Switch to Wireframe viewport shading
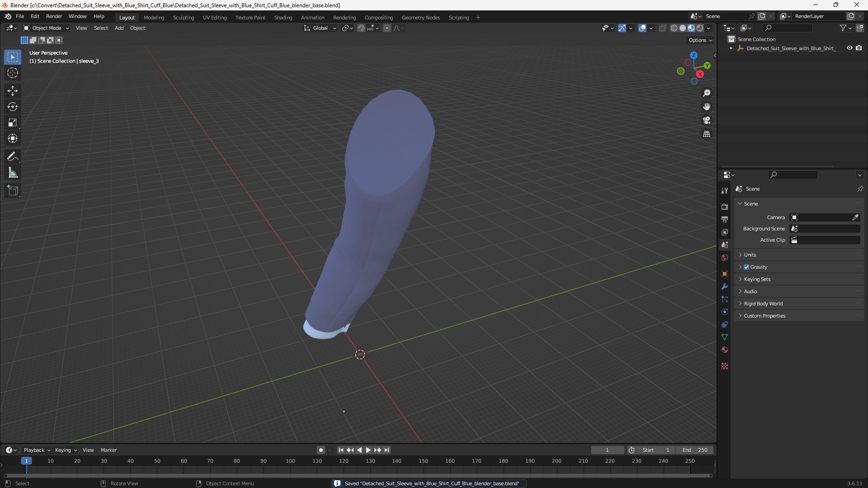Viewport: 868px width, 488px height. pos(674,28)
